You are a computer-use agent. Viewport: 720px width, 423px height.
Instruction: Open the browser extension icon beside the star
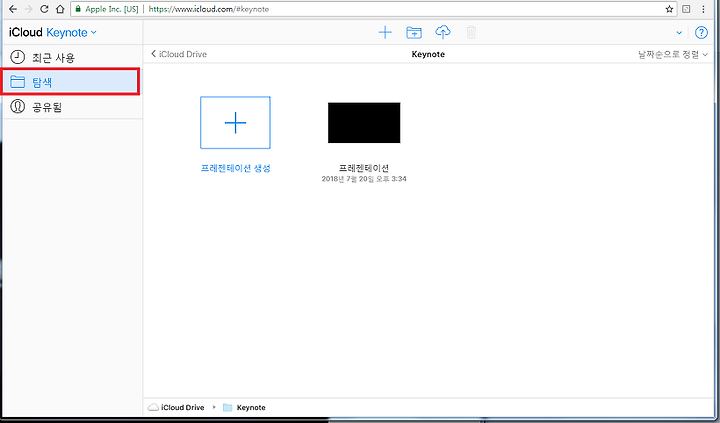coord(686,9)
